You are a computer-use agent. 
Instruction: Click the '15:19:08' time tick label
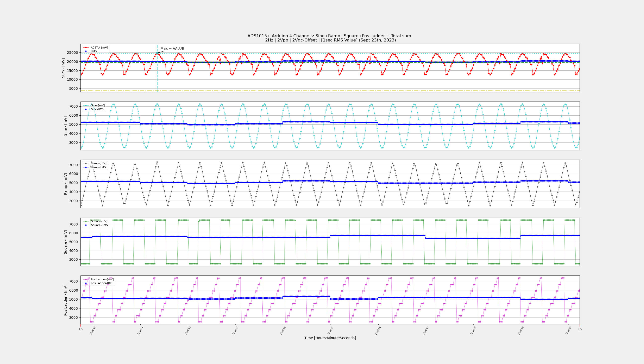(473, 331)
